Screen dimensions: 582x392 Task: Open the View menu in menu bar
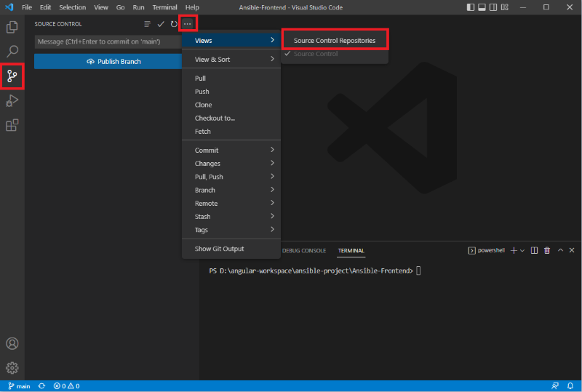(x=101, y=7)
